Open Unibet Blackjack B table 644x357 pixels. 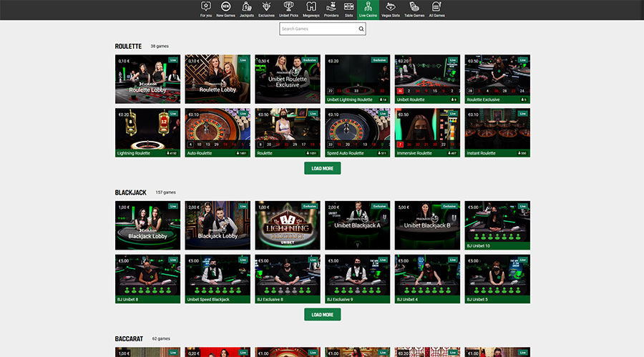[x=427, y=225]
